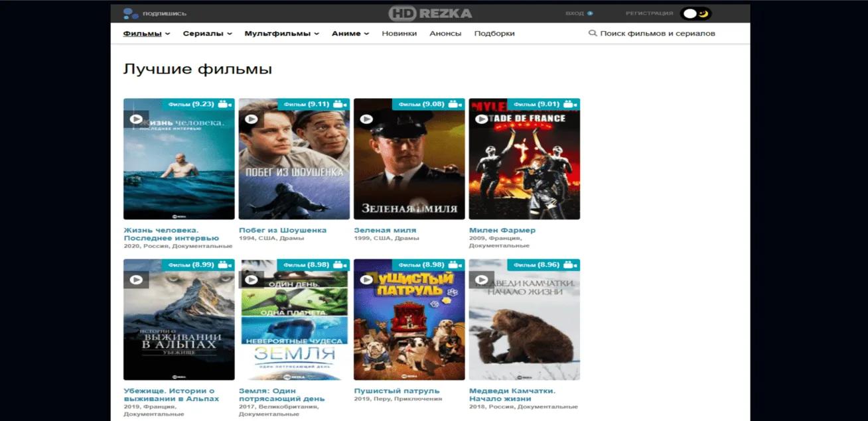The width and height of the screenshot is (868, 421).
Task: Open Милен Фармер title link
Action: (502, 230)
